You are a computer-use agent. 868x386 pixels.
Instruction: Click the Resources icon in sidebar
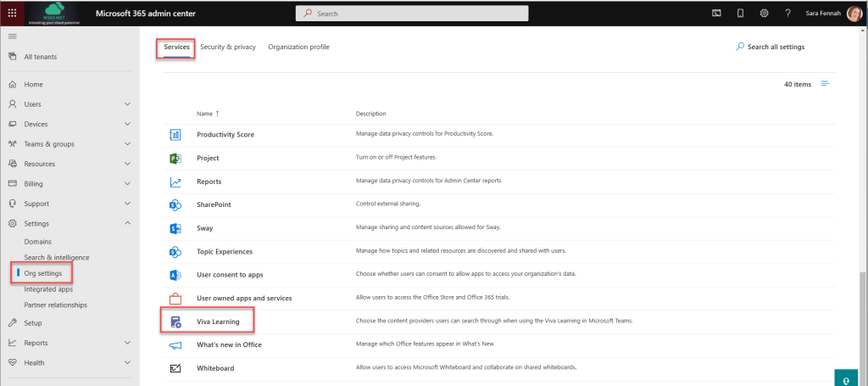[12, 164]
